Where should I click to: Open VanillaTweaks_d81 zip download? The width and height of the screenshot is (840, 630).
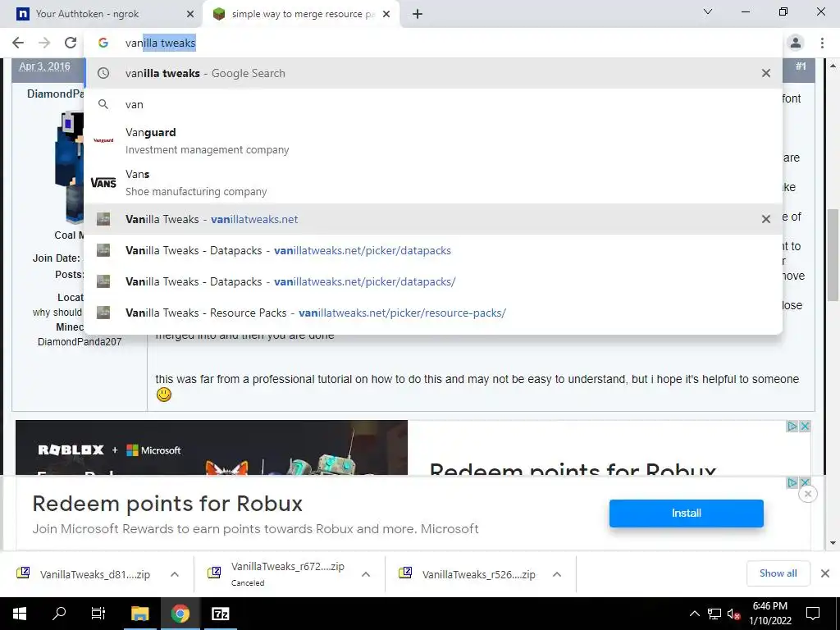coord(84,574)
